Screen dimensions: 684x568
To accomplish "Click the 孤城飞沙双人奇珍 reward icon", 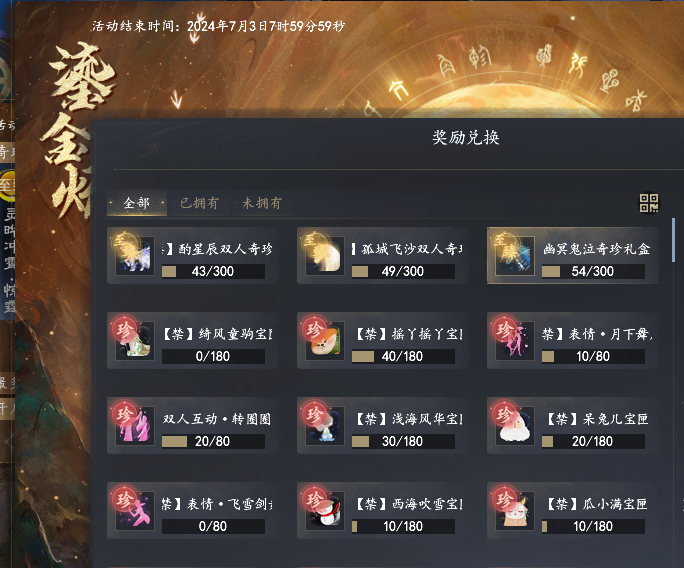I will click(x=325, y=256).
